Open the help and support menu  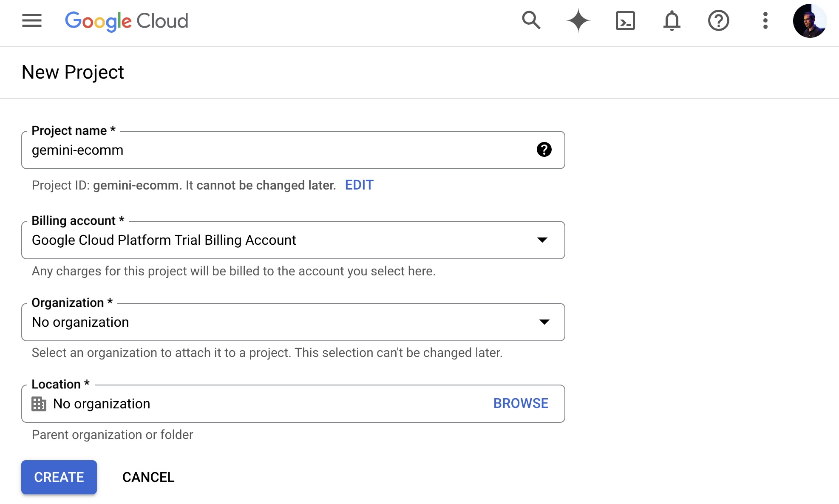tap(719, 21)
